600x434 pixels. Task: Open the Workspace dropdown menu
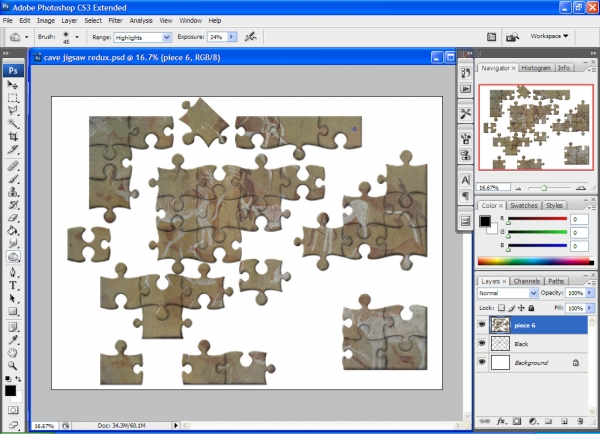click(x=549, y=36)
